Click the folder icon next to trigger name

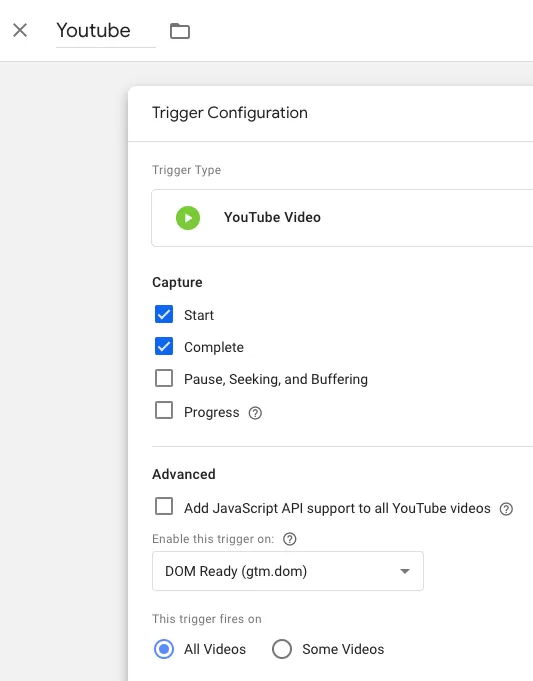tap(179, 31)
